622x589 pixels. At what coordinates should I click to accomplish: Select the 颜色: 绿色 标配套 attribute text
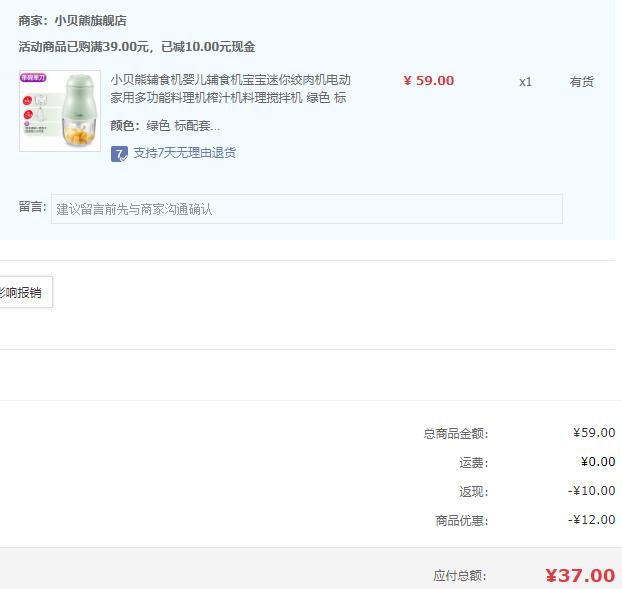pyautogui.click(x=165, y=126)
